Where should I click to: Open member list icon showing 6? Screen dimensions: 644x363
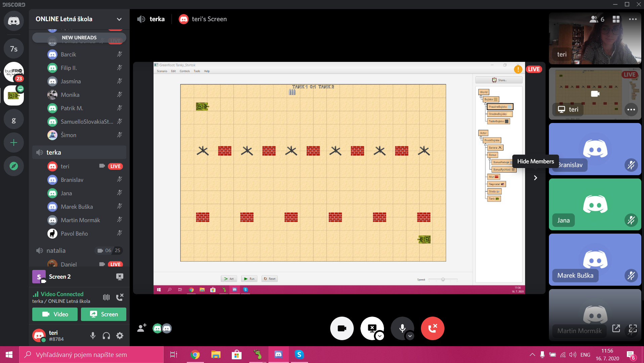tap(597, 19)
